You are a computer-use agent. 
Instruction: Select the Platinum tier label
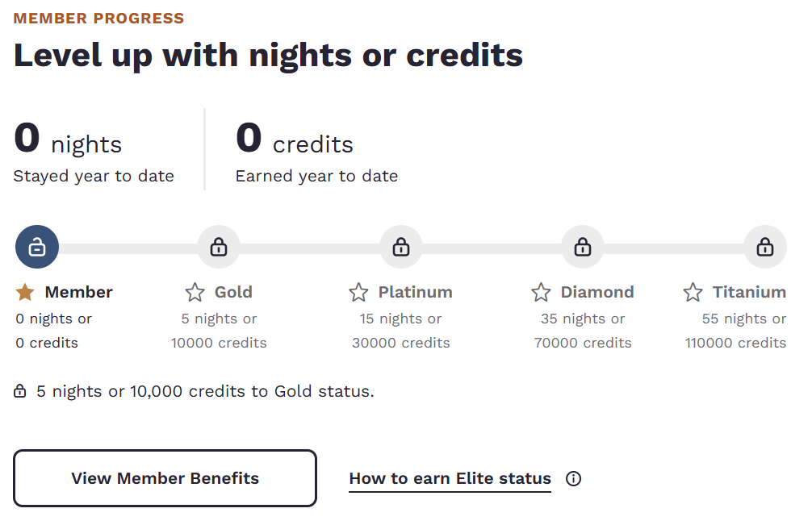415,292
